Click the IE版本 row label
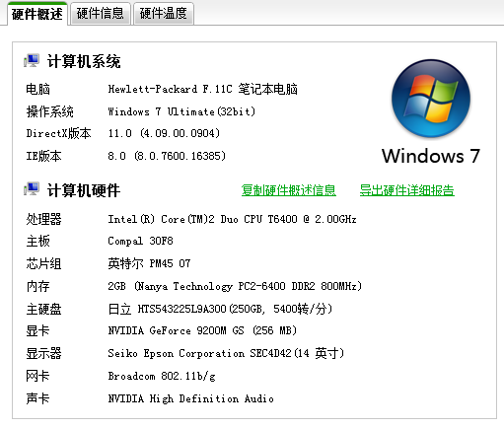The width and height of the screenshot is (504, 429). (44, 156)
